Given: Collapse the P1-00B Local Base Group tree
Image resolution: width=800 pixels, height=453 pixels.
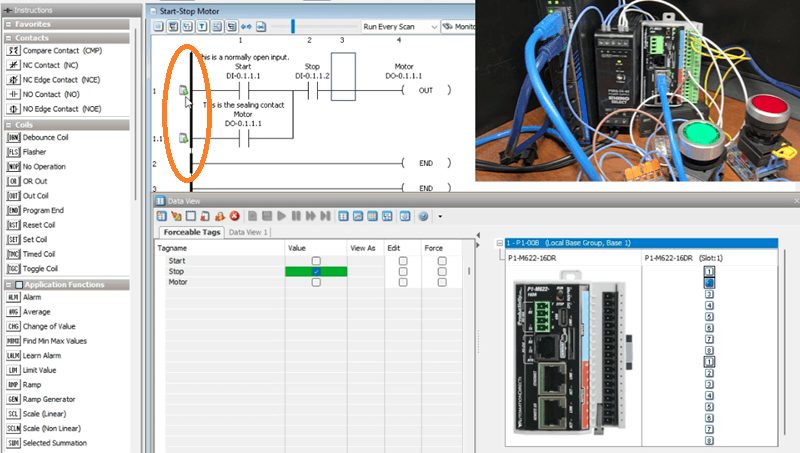Looking at the screenshot, I should 499,243.
